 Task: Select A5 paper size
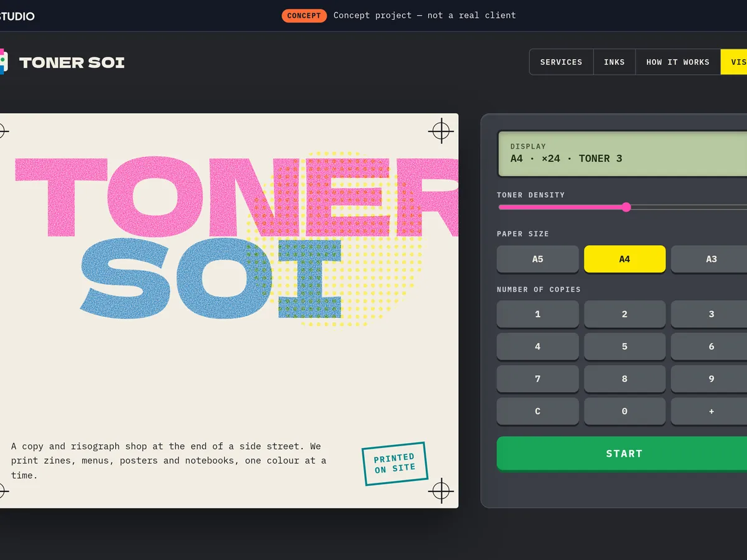538,259
